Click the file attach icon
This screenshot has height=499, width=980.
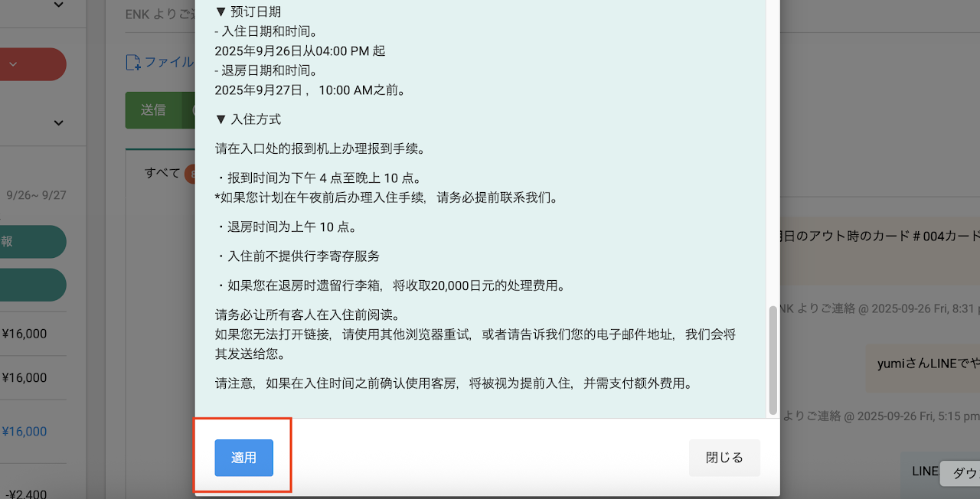133,63
